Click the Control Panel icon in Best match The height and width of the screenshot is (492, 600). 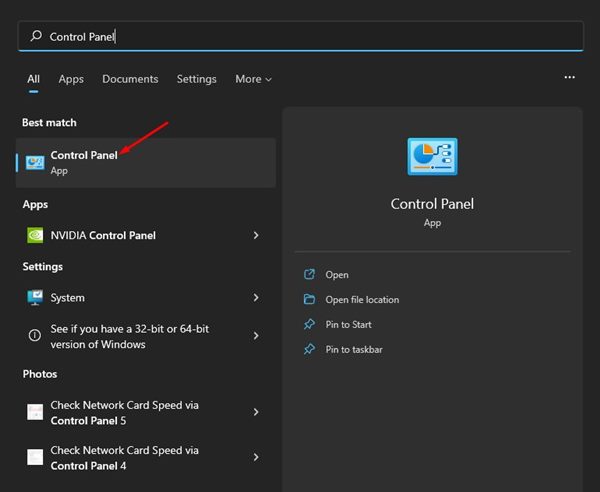coord(35,162)
